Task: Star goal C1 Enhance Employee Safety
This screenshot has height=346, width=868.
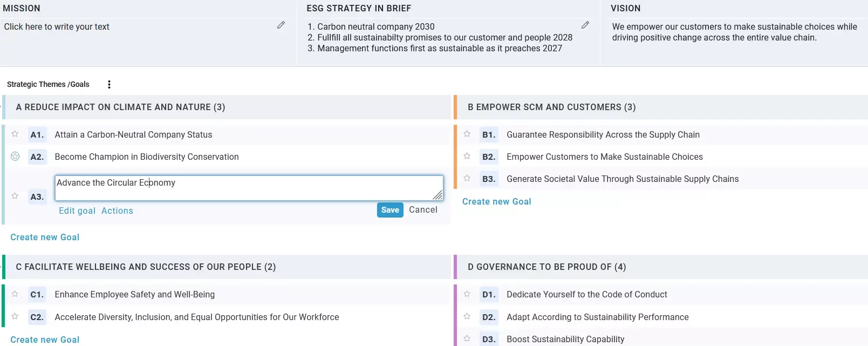Action: pos(15,294)
